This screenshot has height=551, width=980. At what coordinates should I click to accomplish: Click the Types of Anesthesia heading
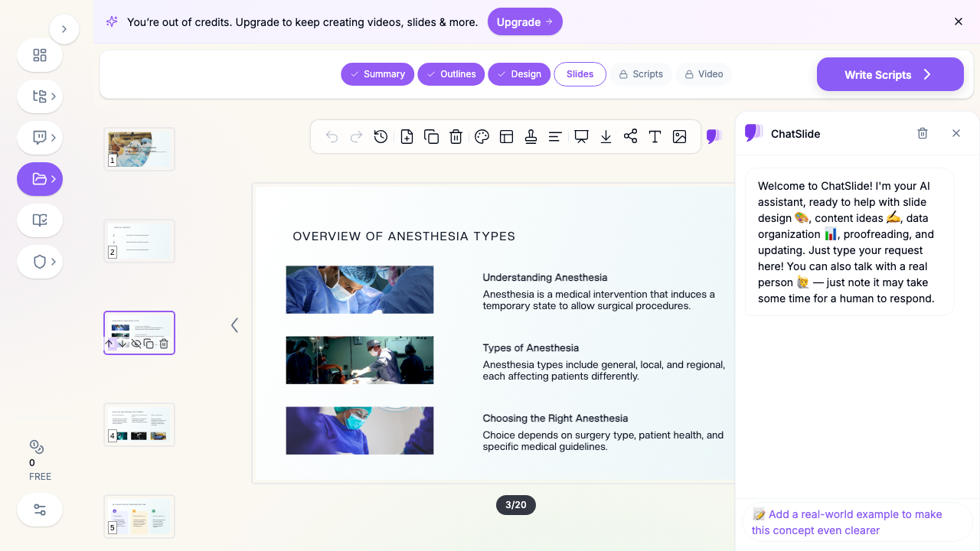[531, 347]
